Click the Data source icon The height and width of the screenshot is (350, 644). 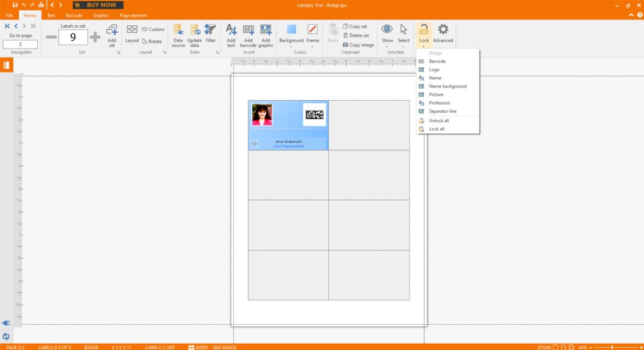179,30
